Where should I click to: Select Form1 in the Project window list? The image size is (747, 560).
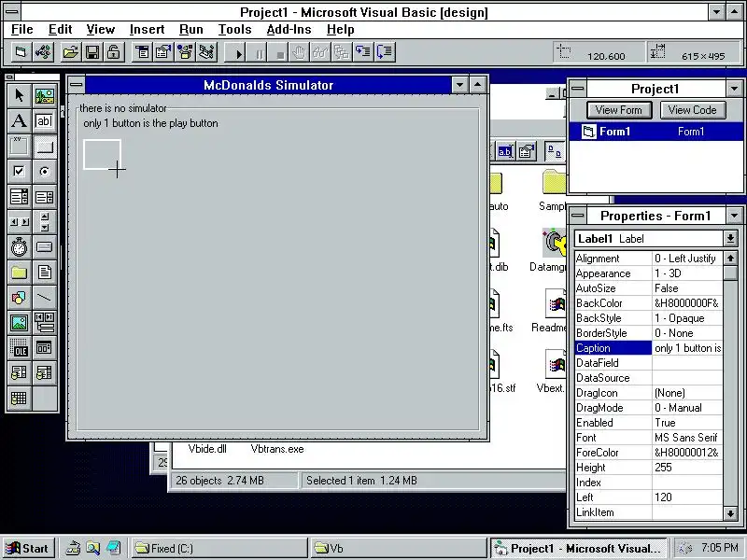click(x=655, y=132)
